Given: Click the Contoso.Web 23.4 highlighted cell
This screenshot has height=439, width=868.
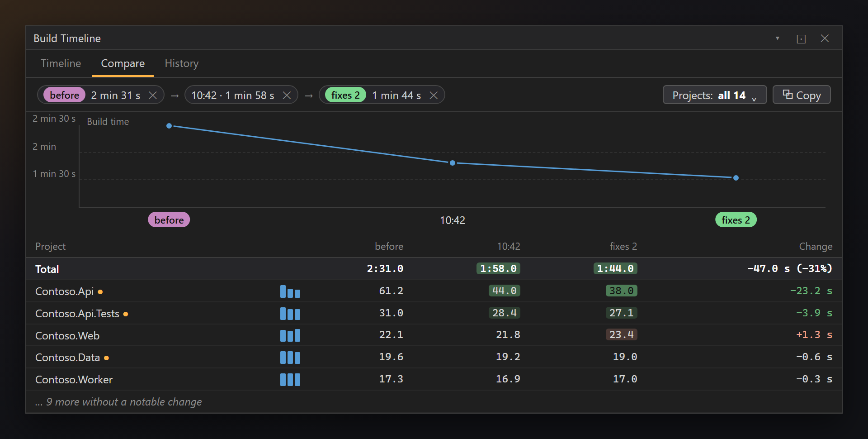Looking at the screenshot, I should pyautogui.click(x=621, y=335).
